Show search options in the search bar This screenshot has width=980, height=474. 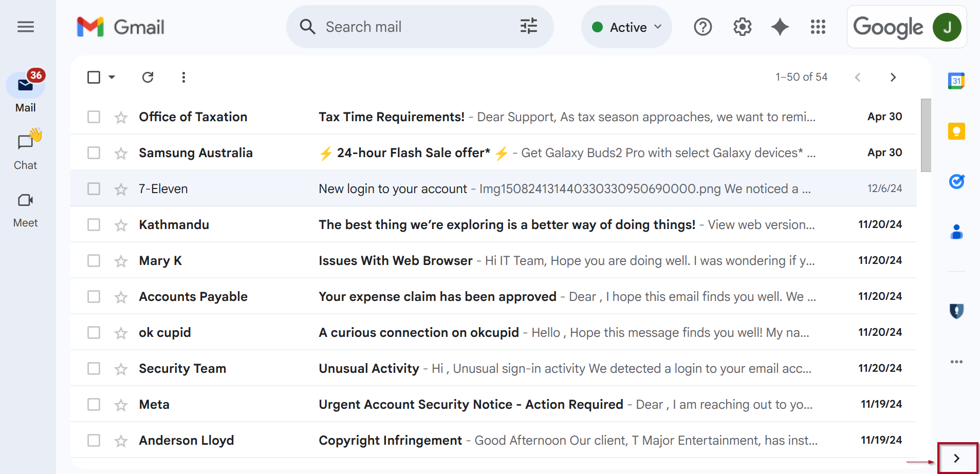[x=529, y=26]
